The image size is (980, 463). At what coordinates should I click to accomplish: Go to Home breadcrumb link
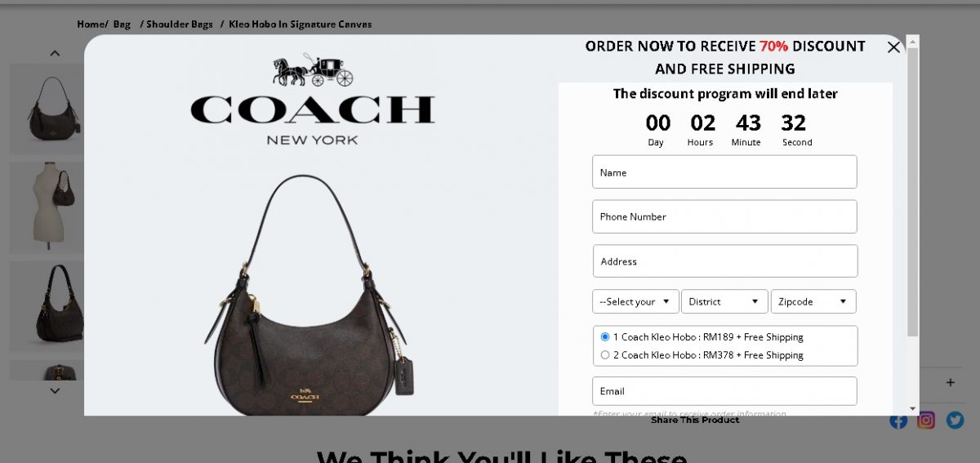click(91, 24)
